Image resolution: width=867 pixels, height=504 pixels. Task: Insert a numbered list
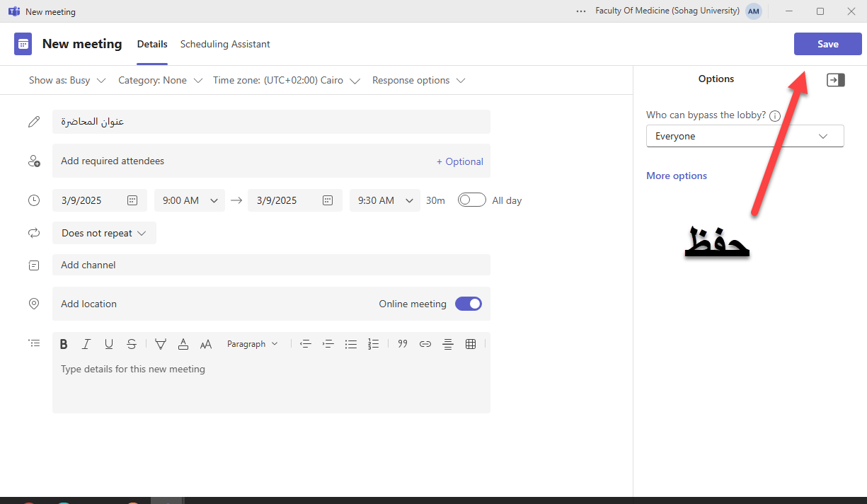pos(374,344)
